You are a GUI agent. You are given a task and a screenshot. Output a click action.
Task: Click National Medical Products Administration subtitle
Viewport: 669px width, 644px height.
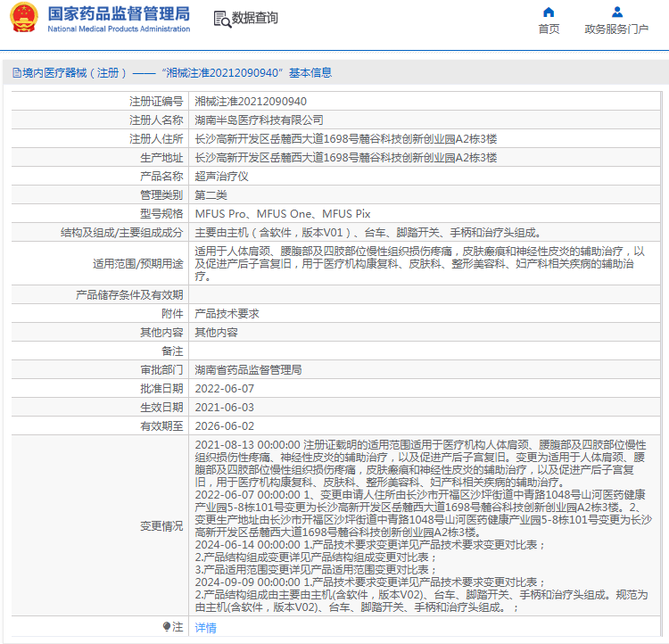[119, 29]
